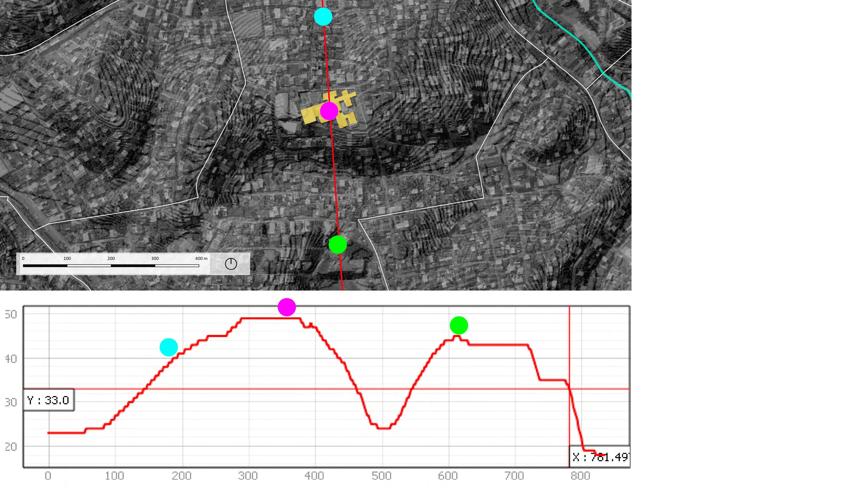Click the magenta marker on the yellow building
This screenshot has width=868, height=489.
329,111
